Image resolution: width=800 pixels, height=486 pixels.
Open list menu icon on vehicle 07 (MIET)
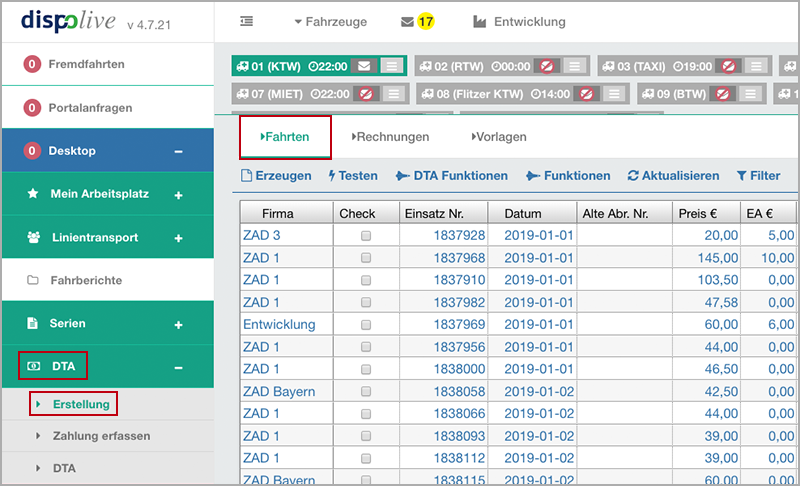point(394,94)
